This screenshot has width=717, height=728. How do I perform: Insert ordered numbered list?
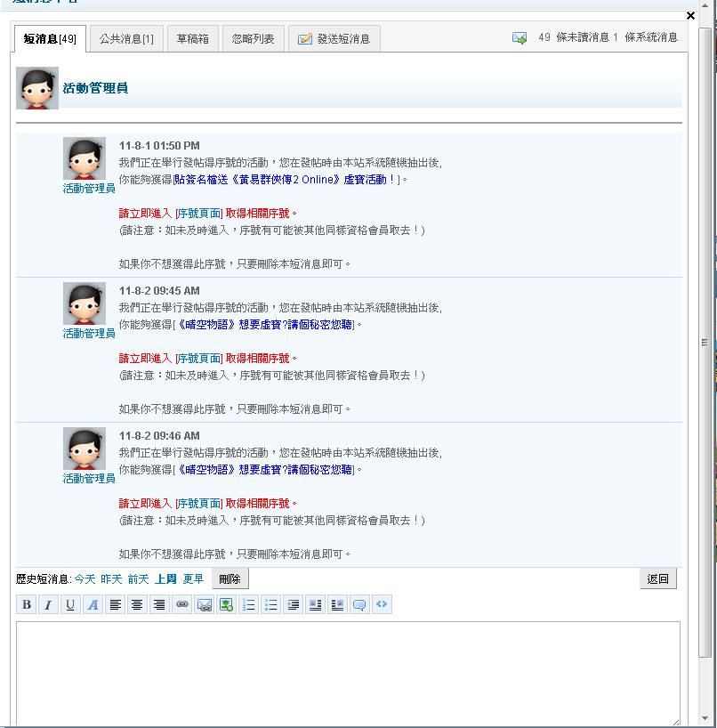[249, 605]
